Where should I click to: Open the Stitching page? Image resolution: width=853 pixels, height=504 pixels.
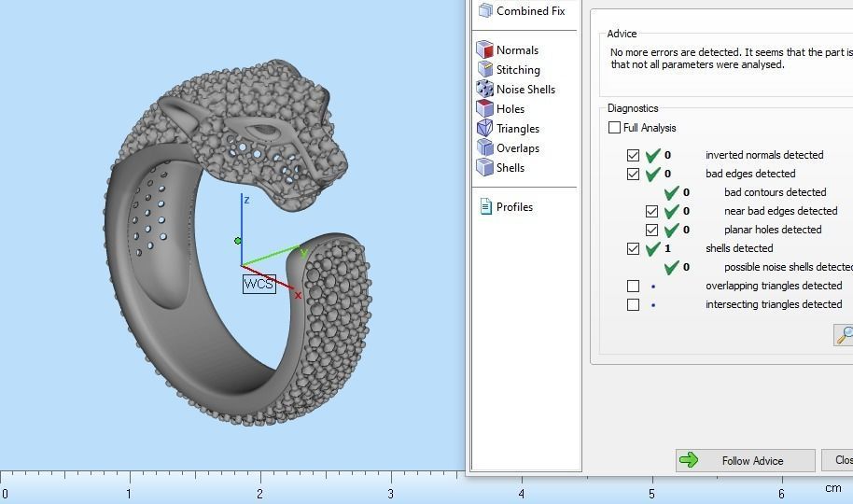pos(518,70)
